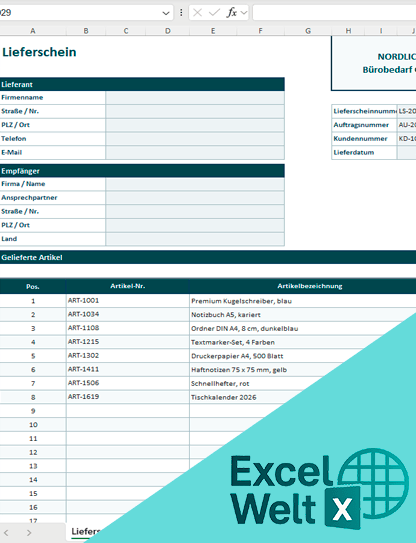Click the Lieferscheinnummer label cell

click(x=364, y=111)
